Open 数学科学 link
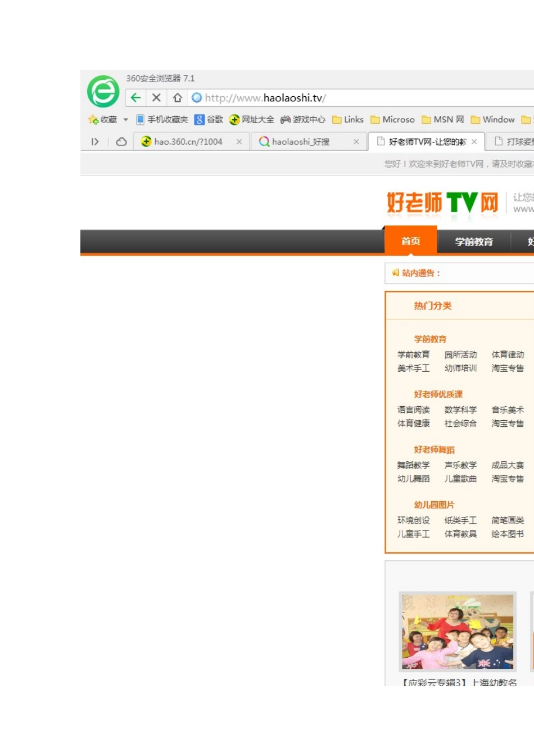Screen dimensions: 534x756 460,409
